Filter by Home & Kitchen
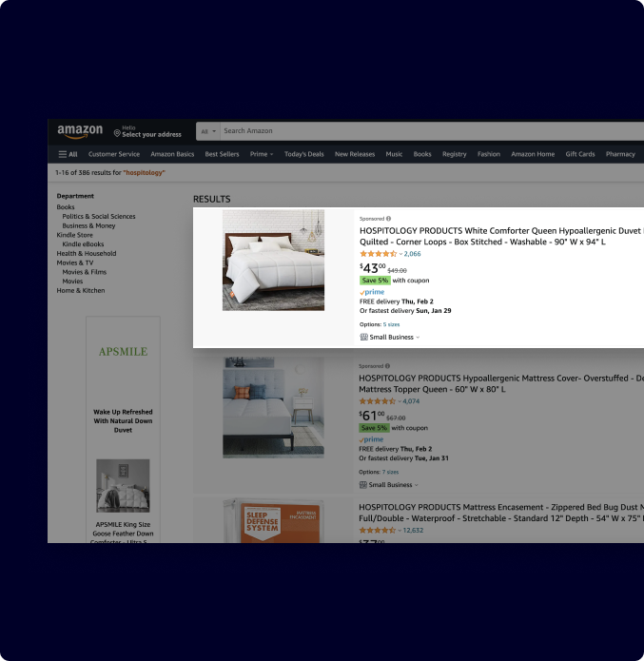The width and height of the screenshot is (644, 661). tap(81, 290)
